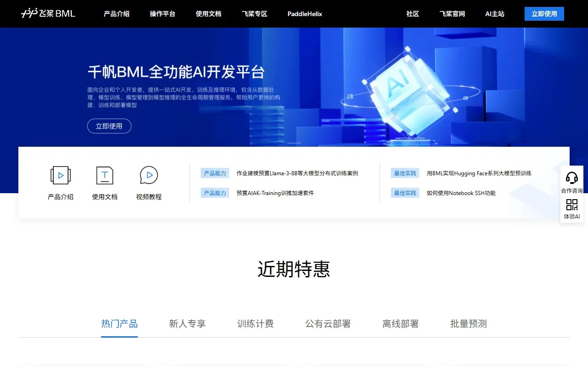588x368 pixels.
Task: Click the 产品介绍 play icon in quick links
Action: (x=60, y=175)
